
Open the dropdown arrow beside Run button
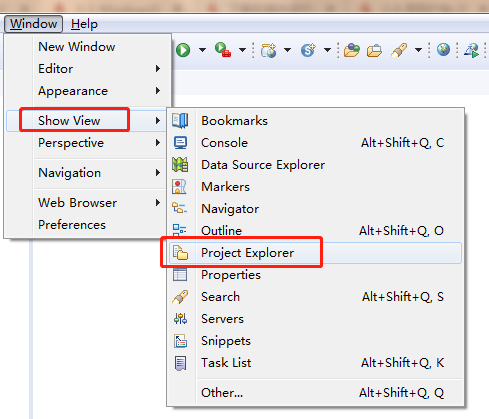(202, 50)
